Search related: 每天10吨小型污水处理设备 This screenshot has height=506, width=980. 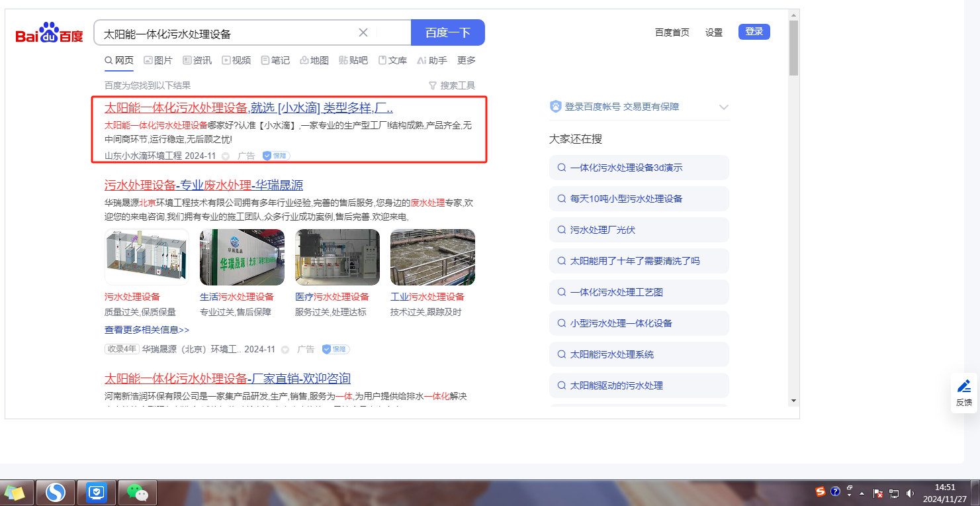point(639,199)
